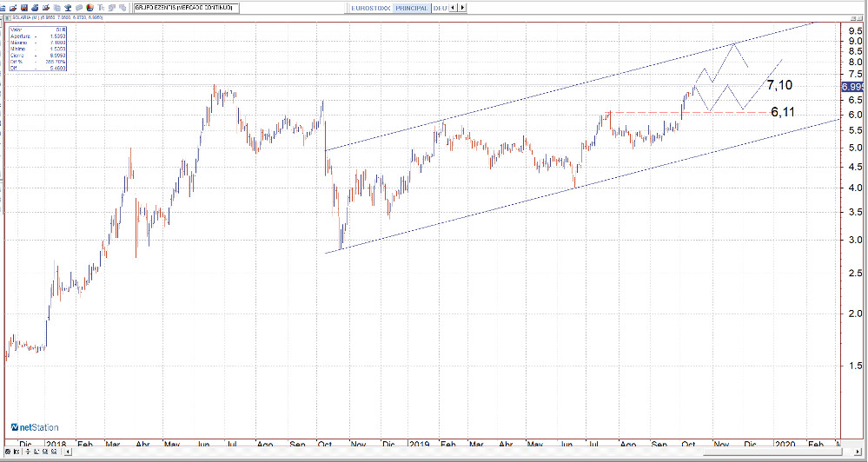Click the small chart icon beside SOLARIA label
This screenshot has width=868, height=462.
8,17
